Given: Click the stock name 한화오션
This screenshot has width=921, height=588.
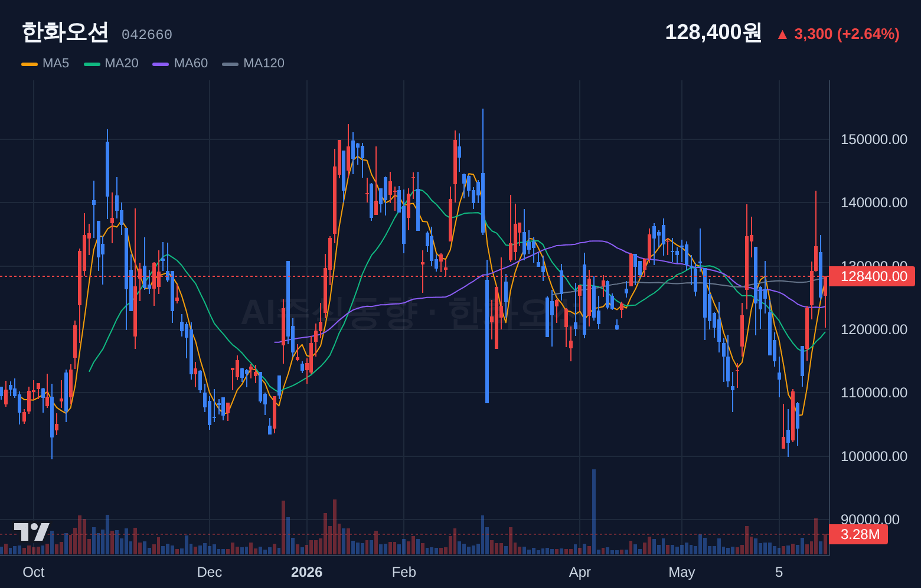Looking at the screenshot, I should click(65, 32).
